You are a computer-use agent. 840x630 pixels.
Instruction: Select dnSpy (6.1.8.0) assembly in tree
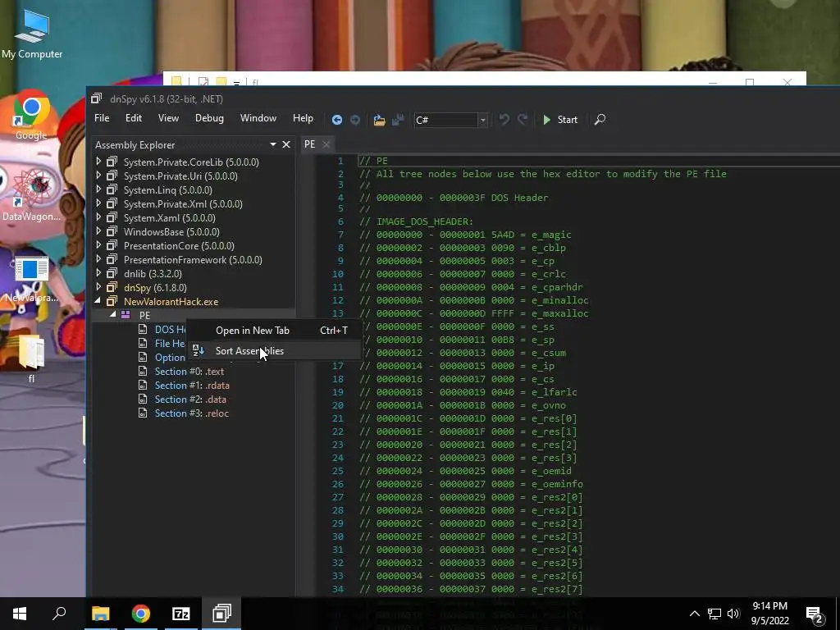click(x=155, y=288)
